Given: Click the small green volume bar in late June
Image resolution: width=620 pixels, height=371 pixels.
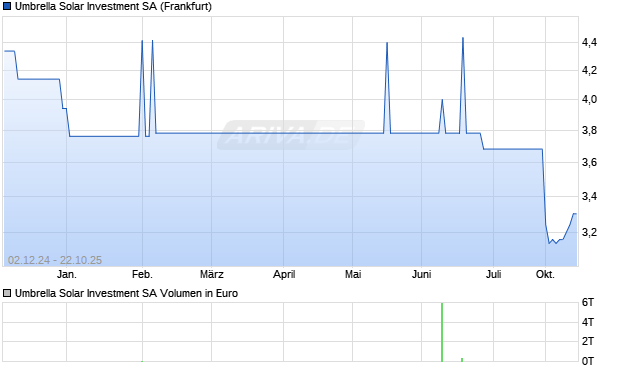Looking at the screenshot, I should tap(462, 360).
